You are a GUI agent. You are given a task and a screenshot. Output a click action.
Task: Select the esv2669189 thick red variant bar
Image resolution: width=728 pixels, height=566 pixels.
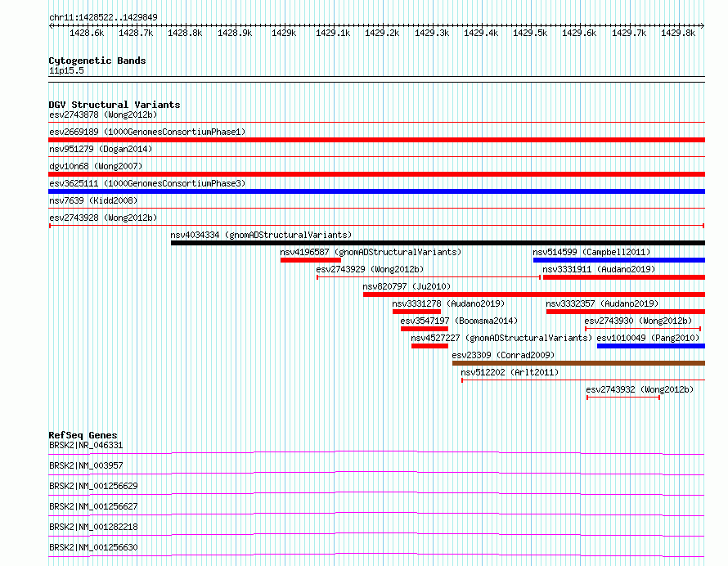[376, 140]
